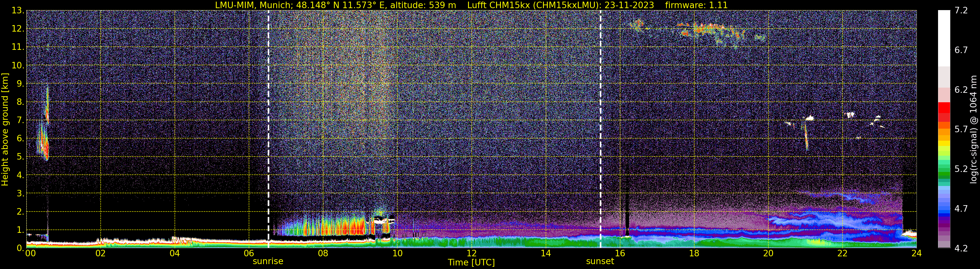Click the Time [UTC] axis title

471,262
